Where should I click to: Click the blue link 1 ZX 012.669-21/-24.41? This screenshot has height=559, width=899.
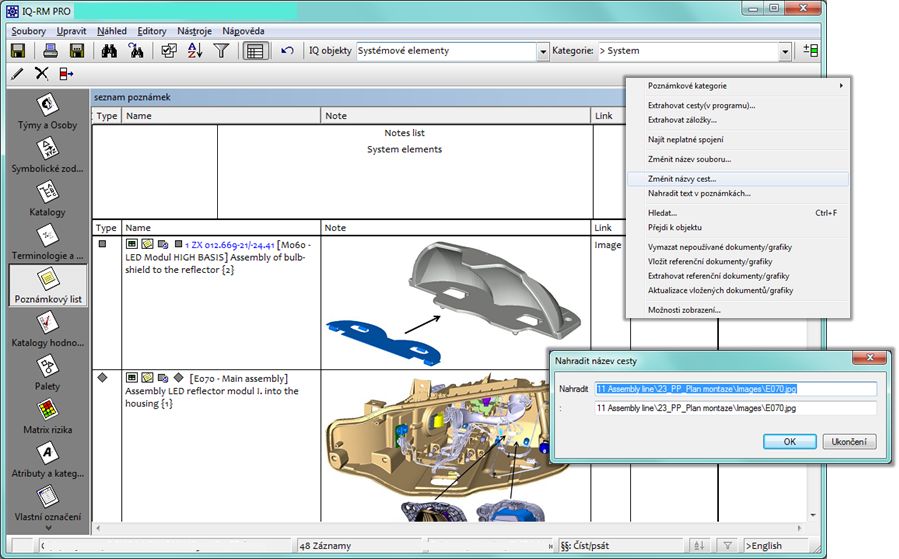(x=229, y=245)
